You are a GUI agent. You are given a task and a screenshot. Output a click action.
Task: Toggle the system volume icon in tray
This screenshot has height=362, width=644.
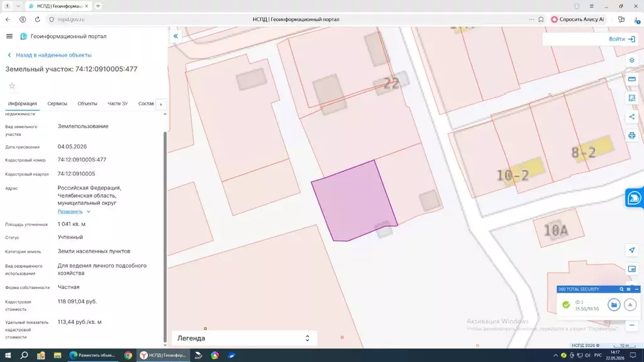tap(587, 356)
